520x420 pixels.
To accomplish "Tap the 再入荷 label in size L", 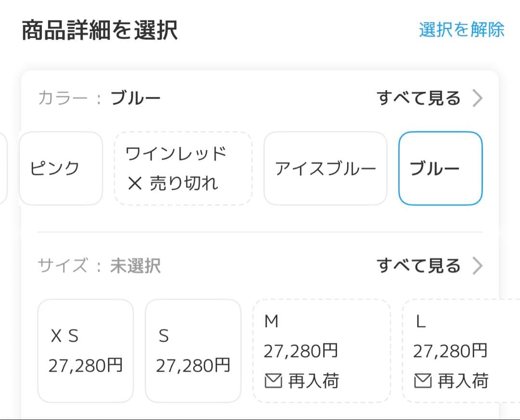I will pos(463,381).
